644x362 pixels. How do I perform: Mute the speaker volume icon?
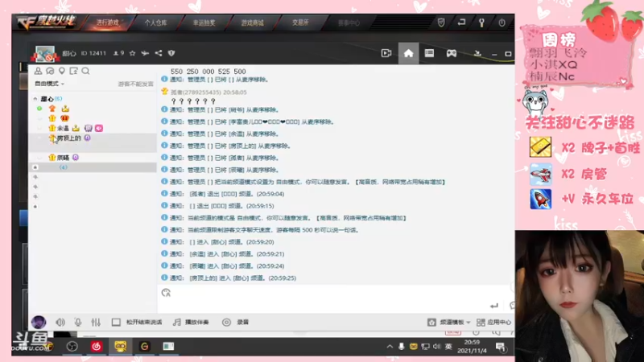coord(60,323)
